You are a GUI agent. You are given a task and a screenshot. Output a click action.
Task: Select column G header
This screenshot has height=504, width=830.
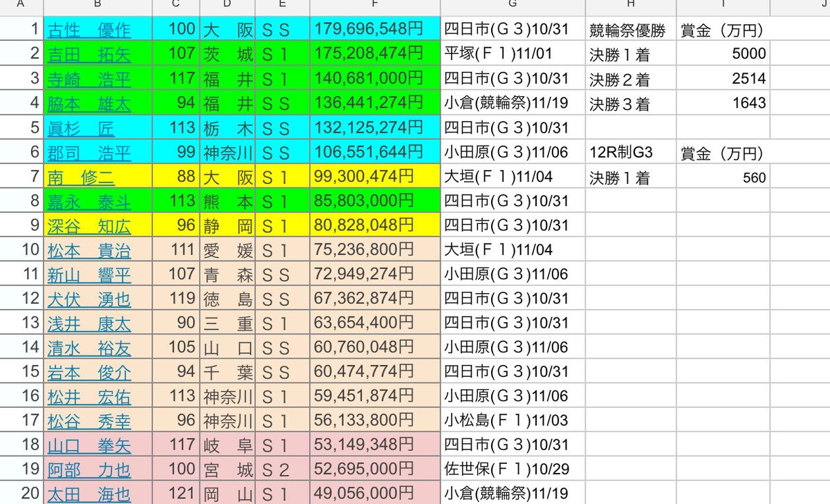(x=513, y=7)
